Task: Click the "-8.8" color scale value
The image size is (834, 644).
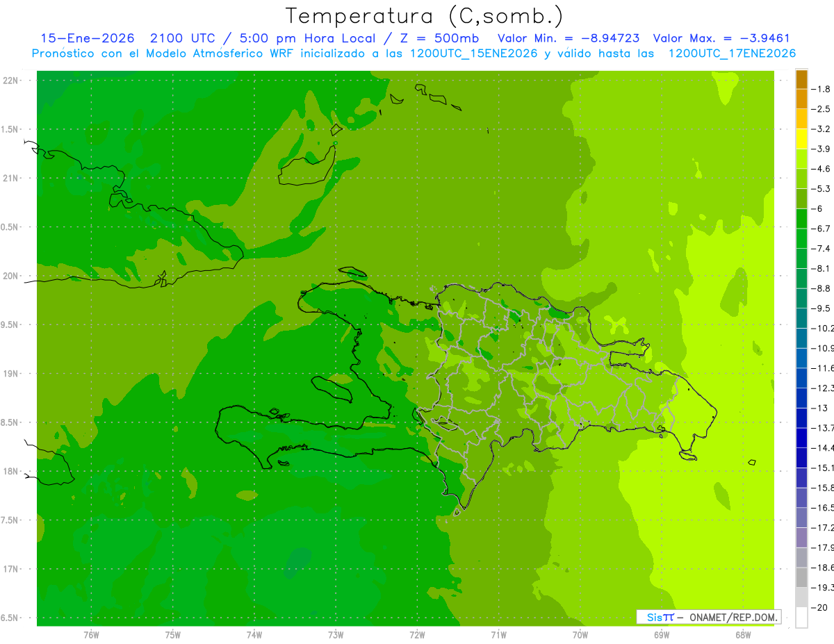Action: pos(822,288)
